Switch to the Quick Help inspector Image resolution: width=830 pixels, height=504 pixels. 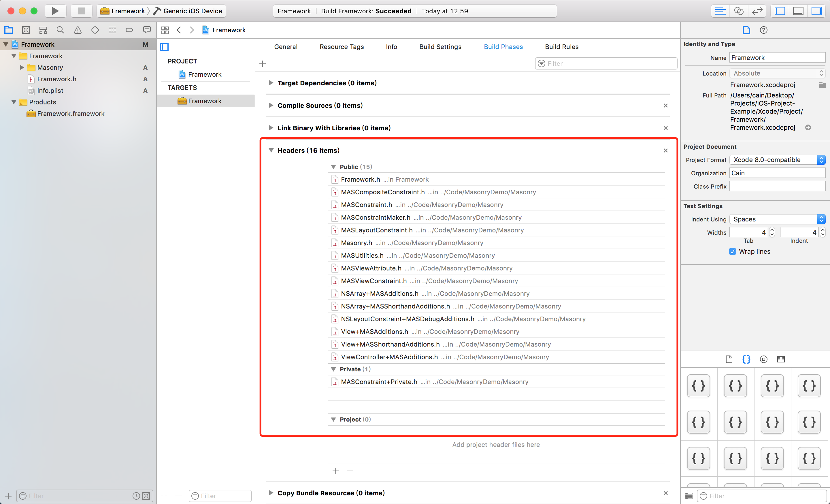763,30
